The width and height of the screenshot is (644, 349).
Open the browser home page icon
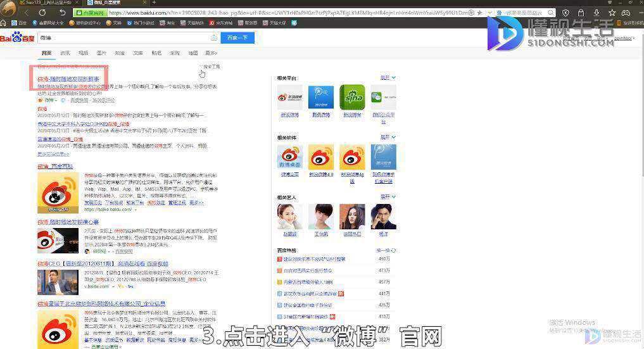(3, 23)
